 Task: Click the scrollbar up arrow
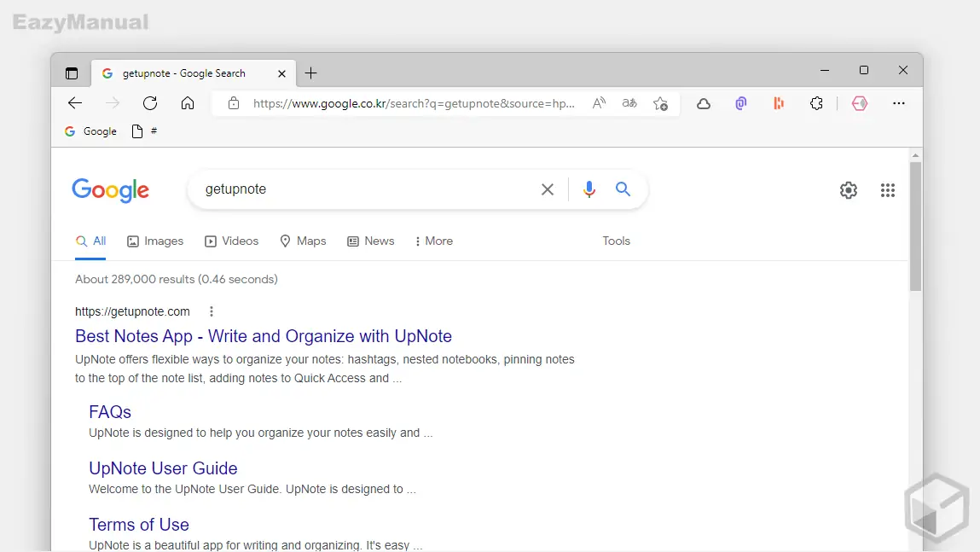[916, 155]
